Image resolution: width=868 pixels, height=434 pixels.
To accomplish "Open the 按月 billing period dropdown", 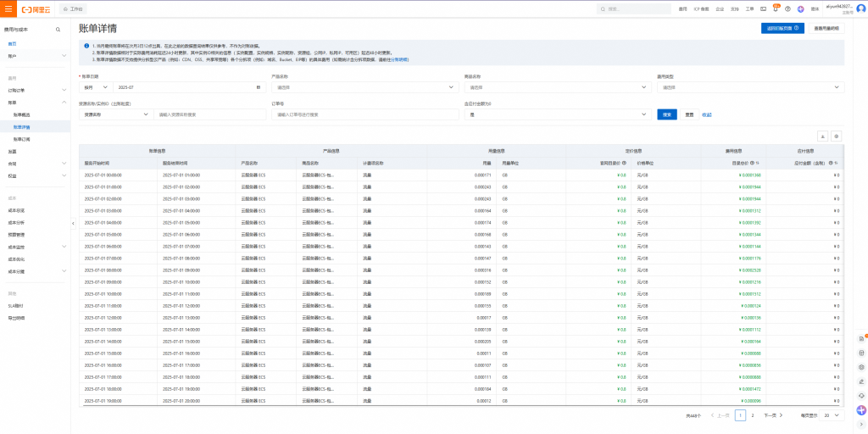I will tap(96, 87).
